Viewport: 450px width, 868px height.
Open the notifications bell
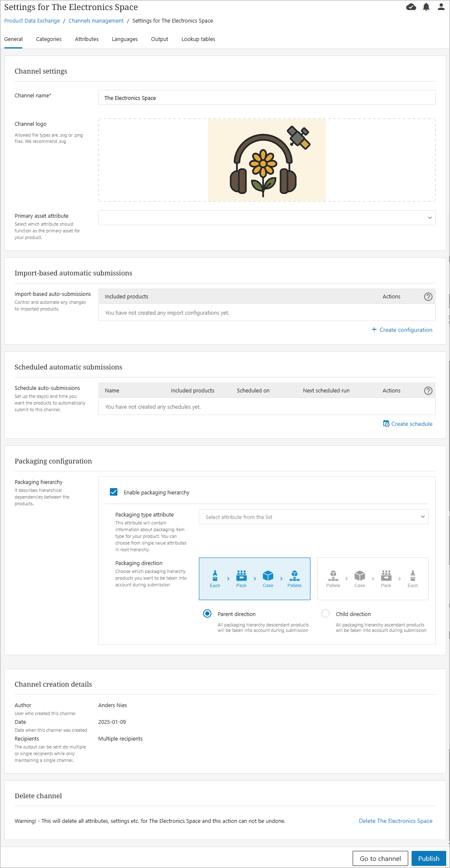pyautogui.click(x=426, y=7)
